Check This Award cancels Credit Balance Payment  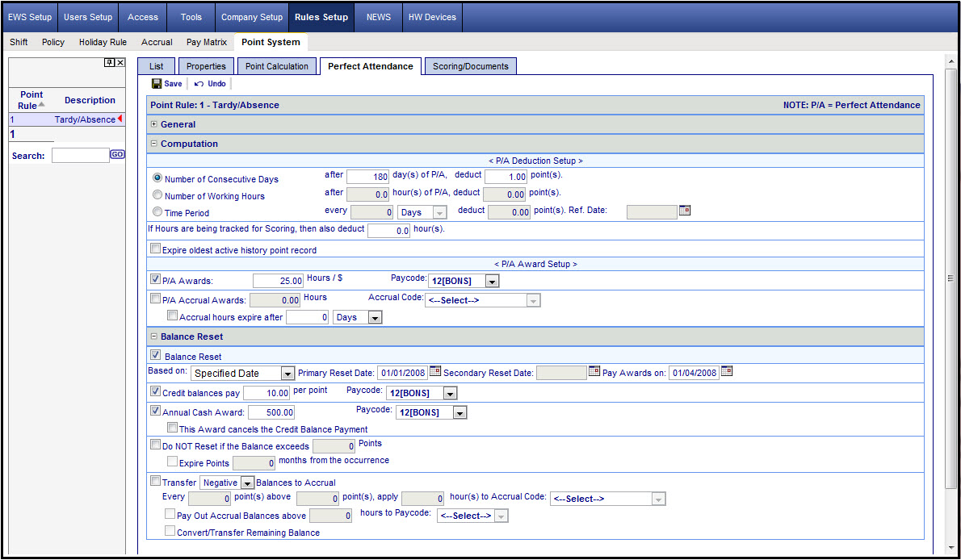click(173, 428)
